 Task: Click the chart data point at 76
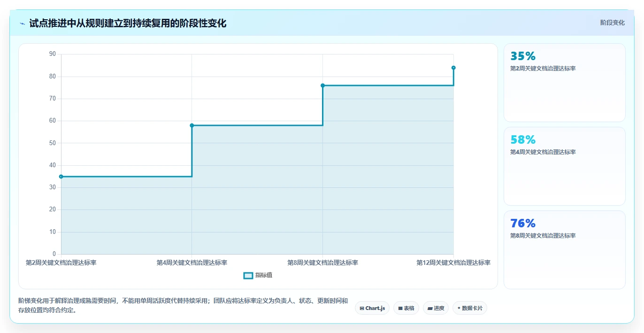pyautogui.click(x=322, y=85)
